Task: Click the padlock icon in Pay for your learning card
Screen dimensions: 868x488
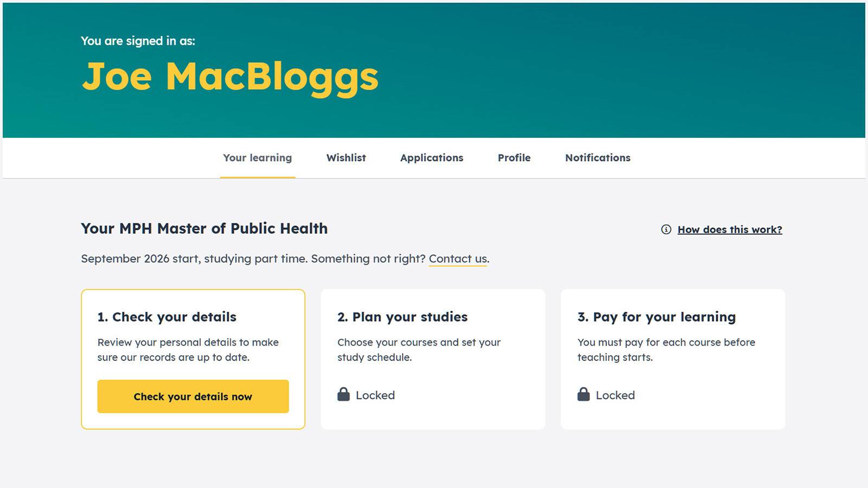Action: pos(583,394)
